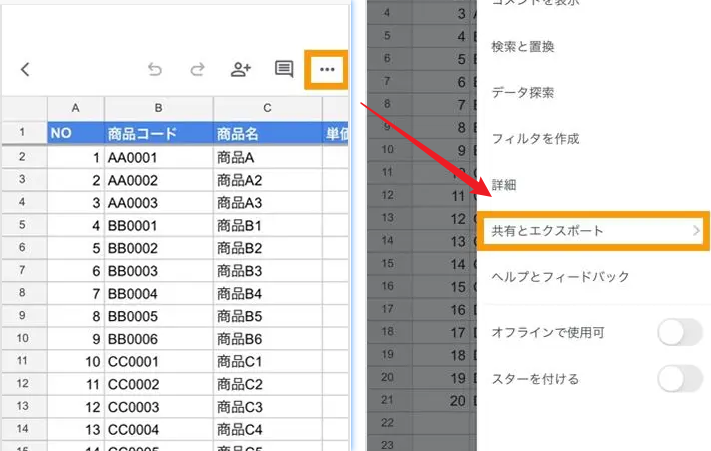Select column B header

159,108
